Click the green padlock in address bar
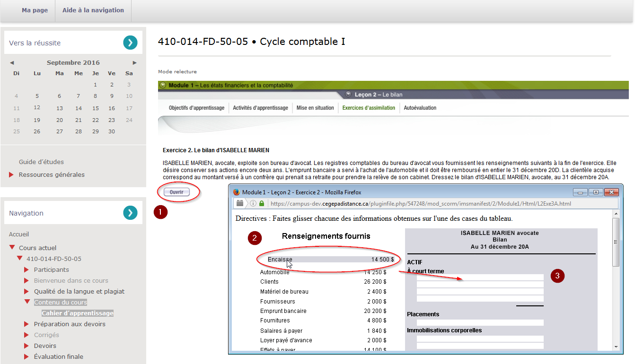 [x=262, y=204]
